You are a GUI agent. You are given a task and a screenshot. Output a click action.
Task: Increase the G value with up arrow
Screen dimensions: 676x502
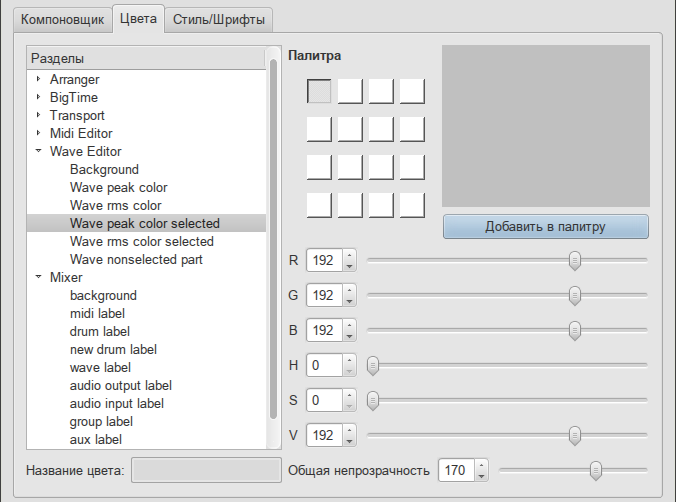(349, 290)
